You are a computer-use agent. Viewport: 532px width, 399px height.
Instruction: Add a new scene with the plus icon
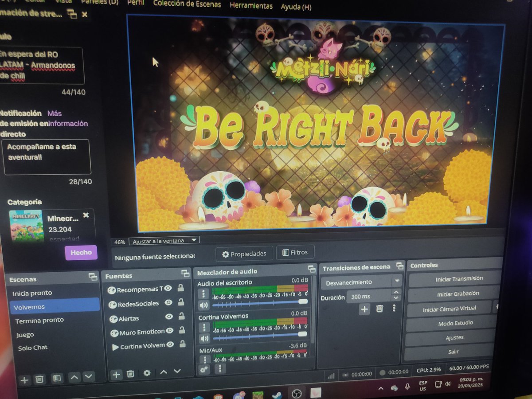tap(24, 380)
